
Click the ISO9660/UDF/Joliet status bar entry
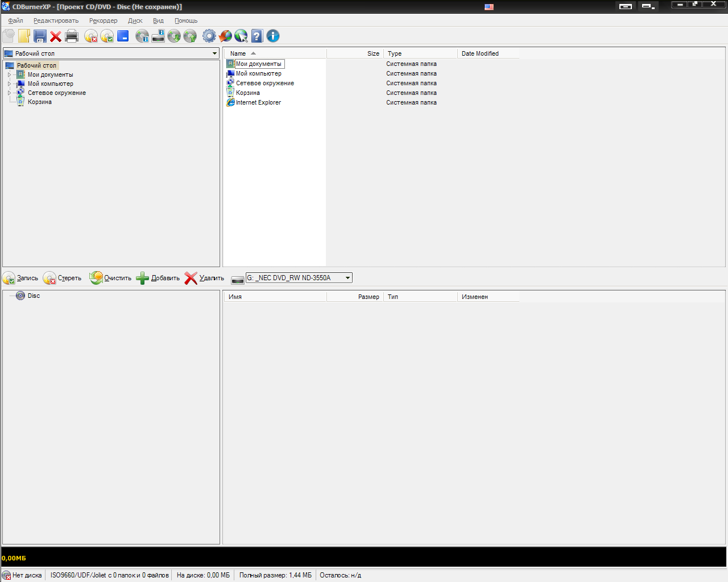[x=110, y=575]
